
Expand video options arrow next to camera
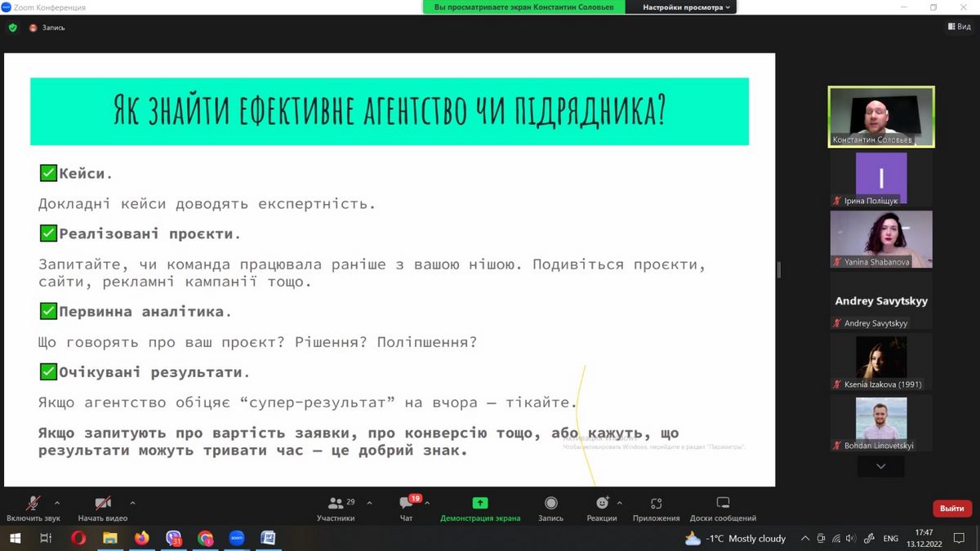coord(132,503)
